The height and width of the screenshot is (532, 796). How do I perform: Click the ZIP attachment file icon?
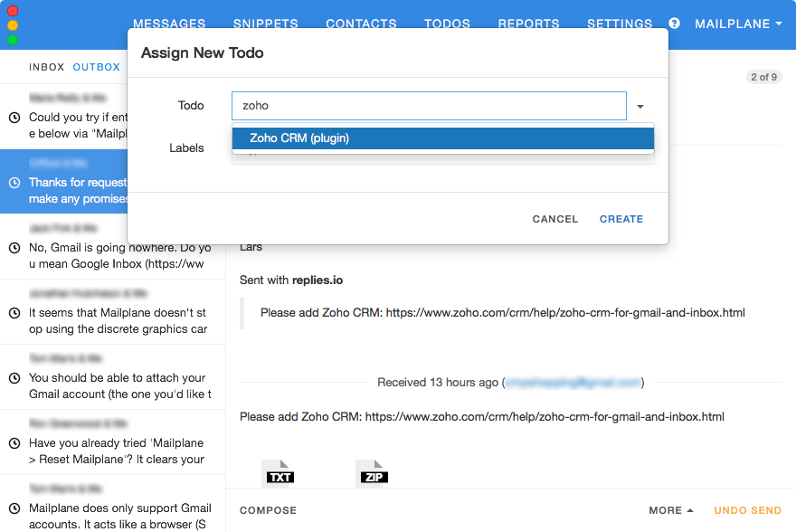point(373,472)
